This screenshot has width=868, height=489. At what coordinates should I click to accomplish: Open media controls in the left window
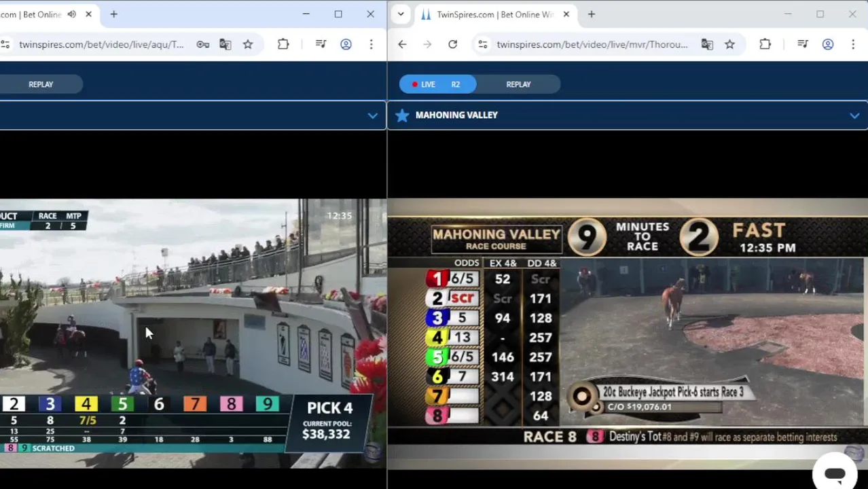[321, 44]
